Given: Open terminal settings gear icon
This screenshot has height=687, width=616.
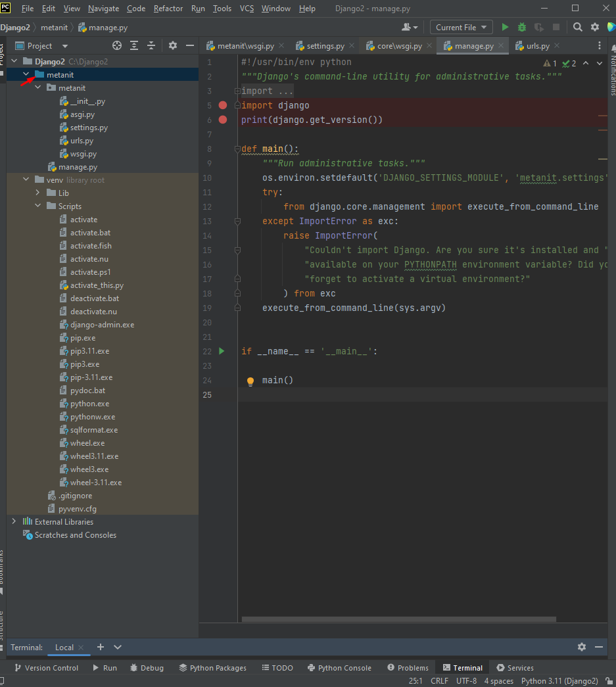Looking at the screenshot, I should pyautogui.click(x=582, y=647).
